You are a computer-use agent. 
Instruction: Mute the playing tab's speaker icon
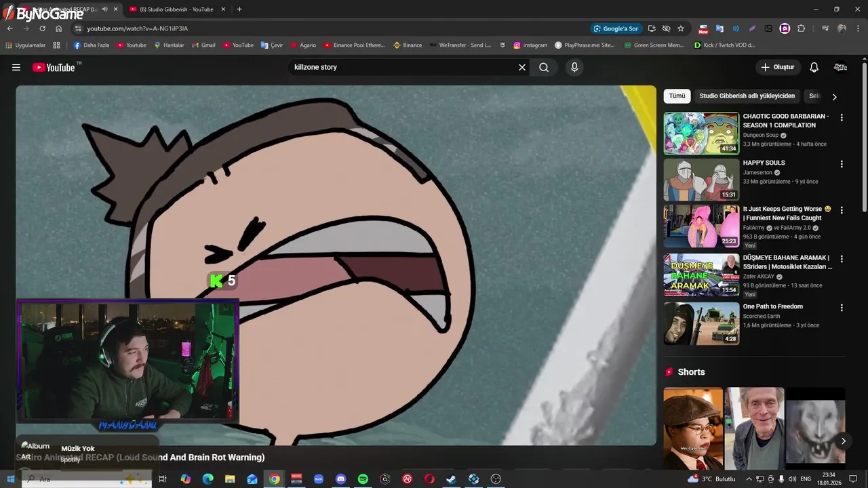[x=104, y=9]
